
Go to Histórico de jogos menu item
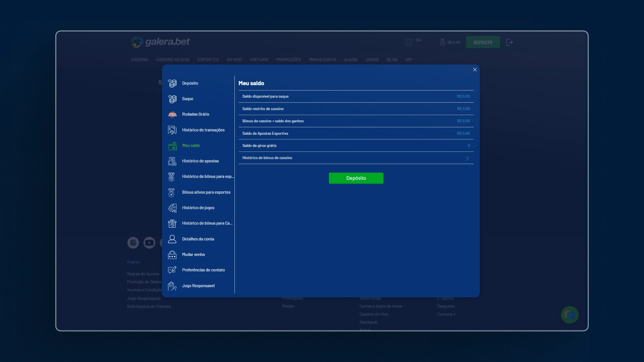(x=198, y=208)
